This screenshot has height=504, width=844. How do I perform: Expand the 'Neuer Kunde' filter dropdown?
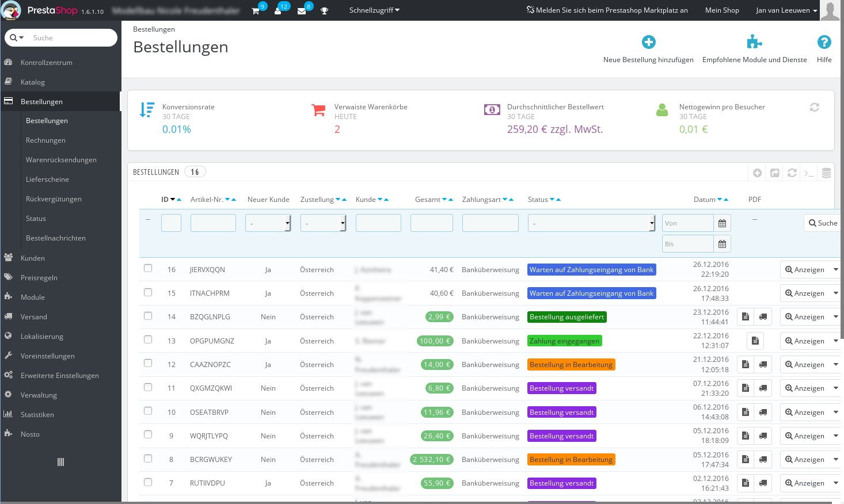pos(268,223)
